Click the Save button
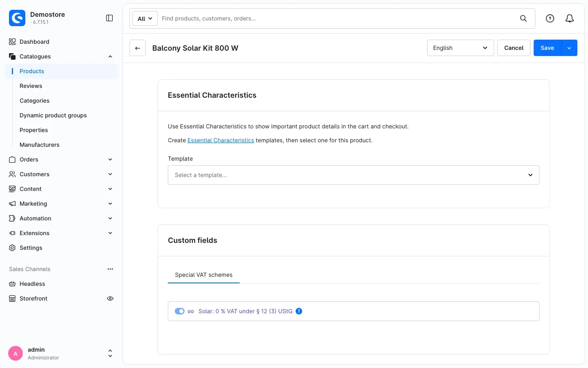588x368 pixels. (x=547, y=48)
